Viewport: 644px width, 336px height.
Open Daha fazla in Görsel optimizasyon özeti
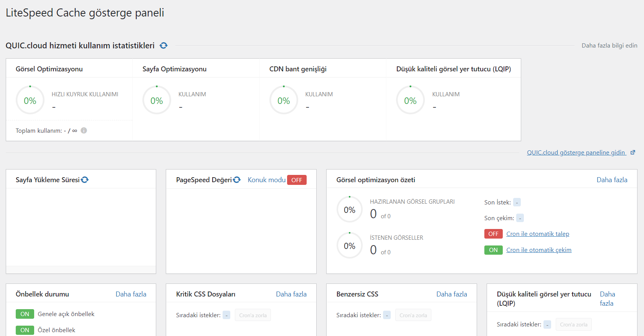point(612,180)
